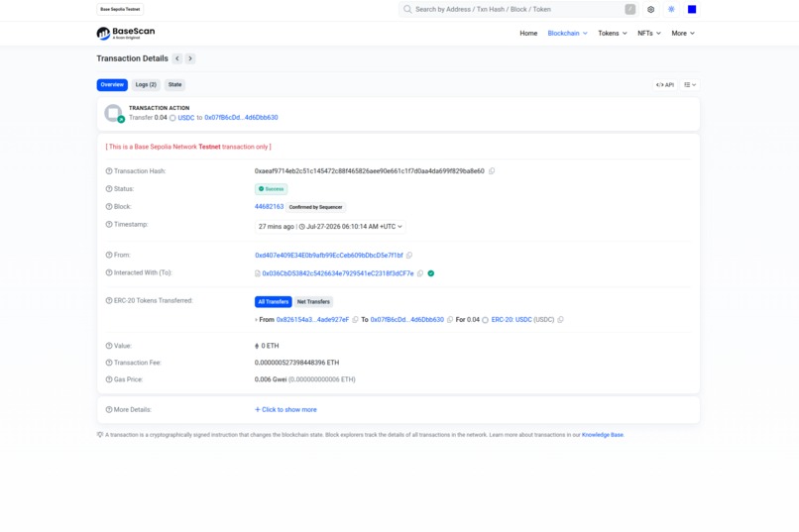View the next transaction with right chevron
Viewport: 799px width, 532px height.
coord(190,58)
